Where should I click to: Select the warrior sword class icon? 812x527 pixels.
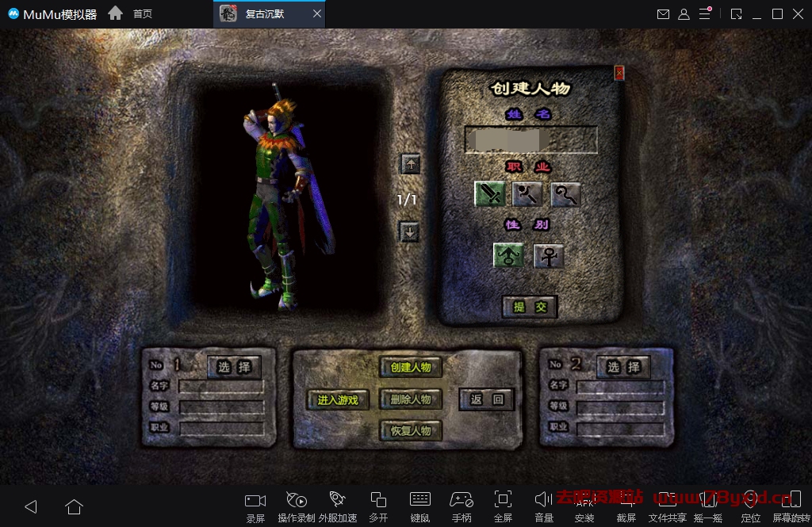coord(489,194)
